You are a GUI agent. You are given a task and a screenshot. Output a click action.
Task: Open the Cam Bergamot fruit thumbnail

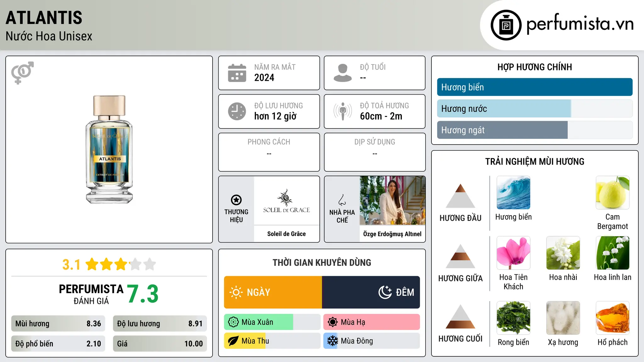pos(613,193)
